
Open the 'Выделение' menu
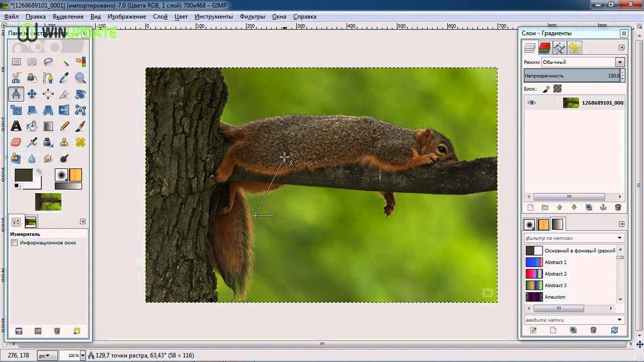(x=68, y=17)
